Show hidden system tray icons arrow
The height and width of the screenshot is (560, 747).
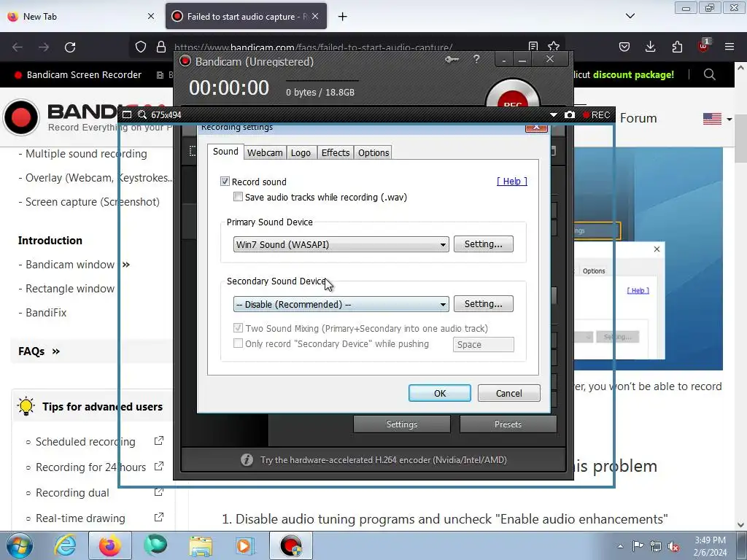coord(620,546)
